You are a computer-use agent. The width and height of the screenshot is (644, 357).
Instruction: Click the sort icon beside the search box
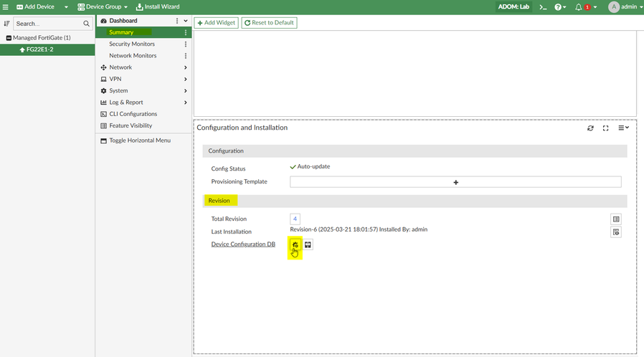pyautogui.click(x=7, y=24)
